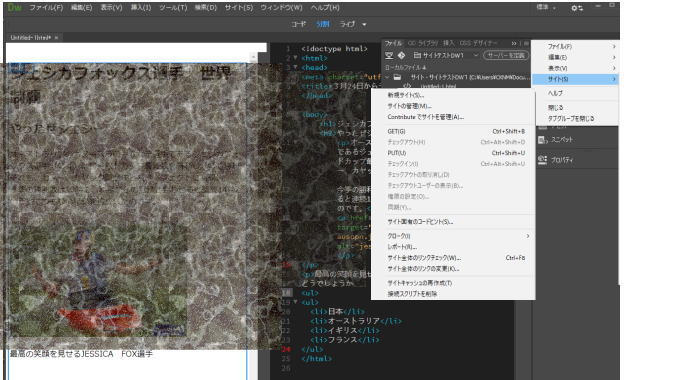This screenshot has width=700, height=380.
Task: Switch to the ファイル panel tab
Action: [393, 43]
